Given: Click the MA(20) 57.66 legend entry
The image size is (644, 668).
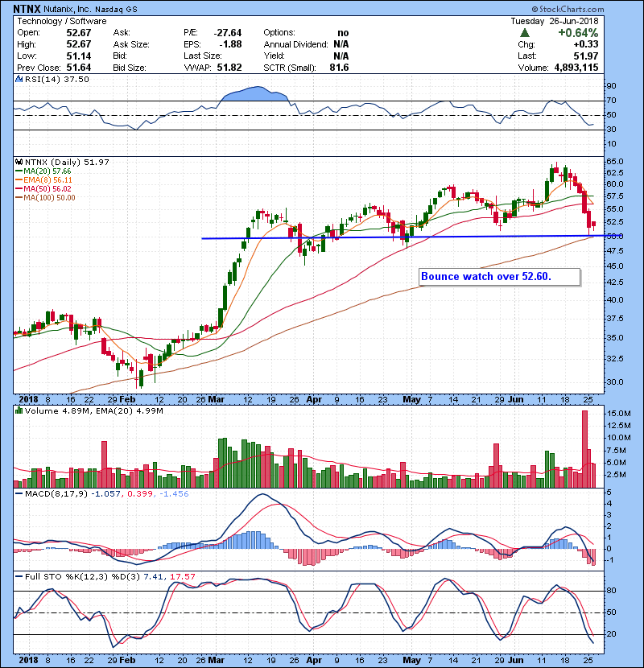Looking at the screenshot, I should tap(43, 171).
